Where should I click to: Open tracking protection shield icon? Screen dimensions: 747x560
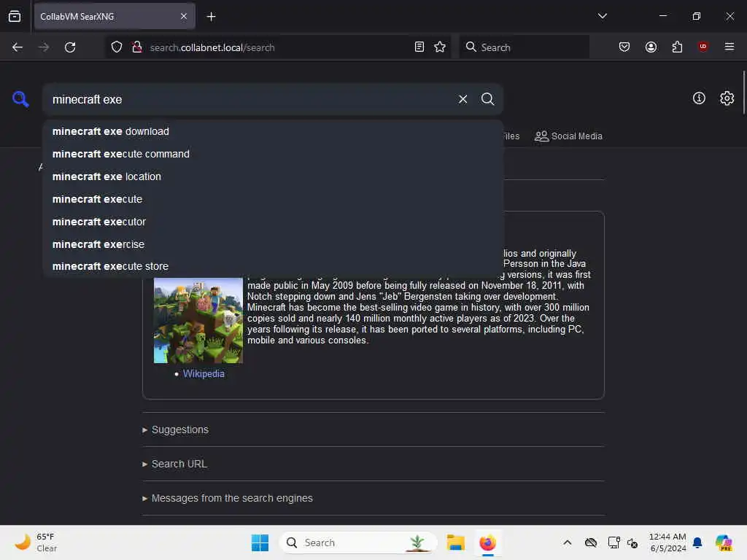click(x=117, y=47)
